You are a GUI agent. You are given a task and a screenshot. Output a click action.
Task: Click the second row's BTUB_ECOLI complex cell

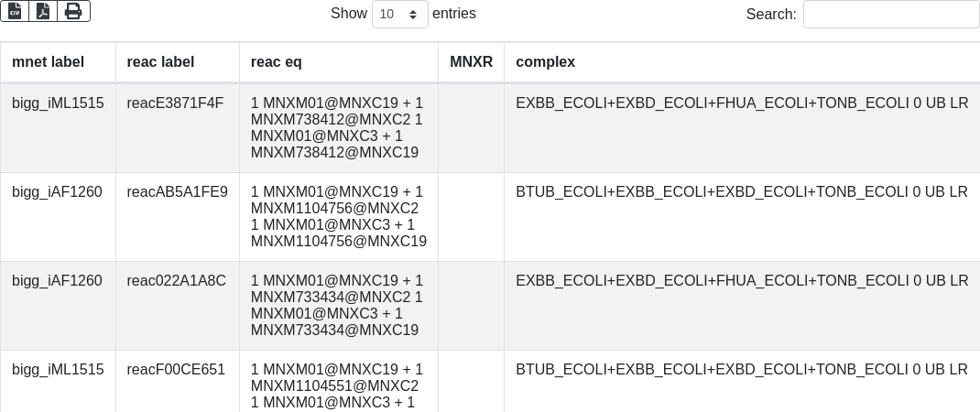click(741, 192)
